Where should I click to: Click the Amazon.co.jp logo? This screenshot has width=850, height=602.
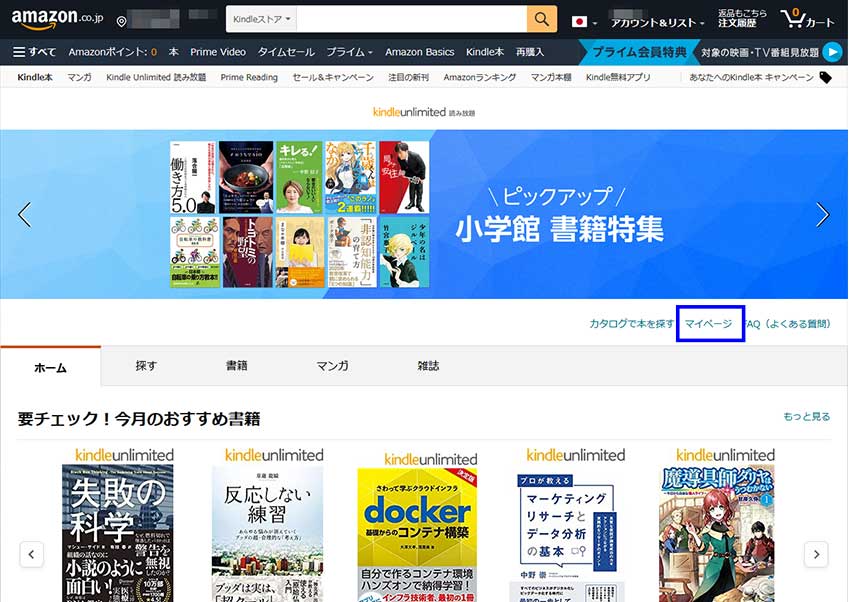coord(57,18)
